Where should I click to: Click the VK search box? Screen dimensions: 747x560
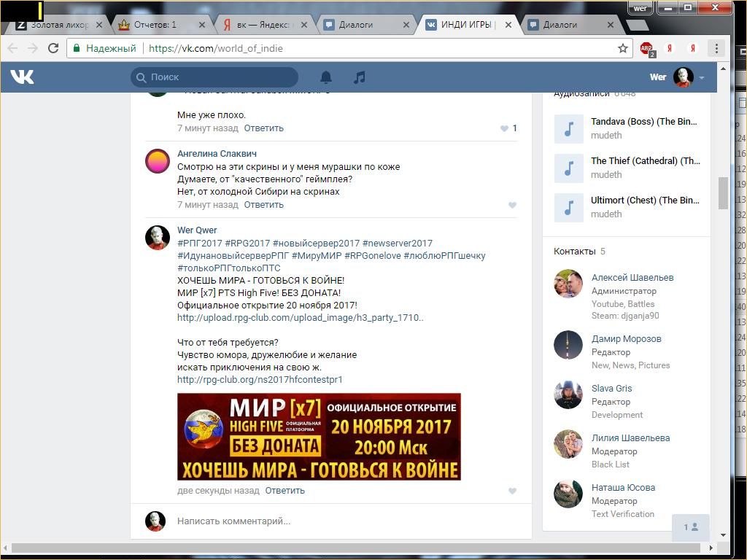click(215, 77)
